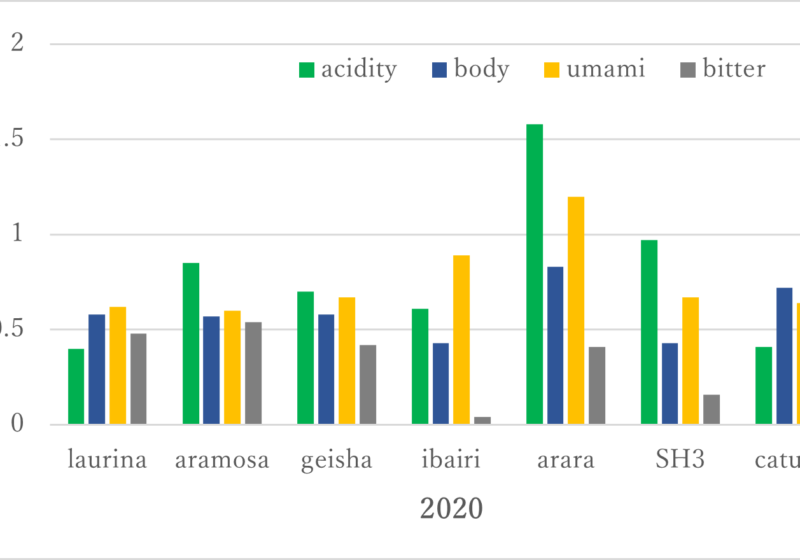Select the tiny ibairi bitter bar
The height and width of the screenshot is (560, 800).
tap(483, 420)
